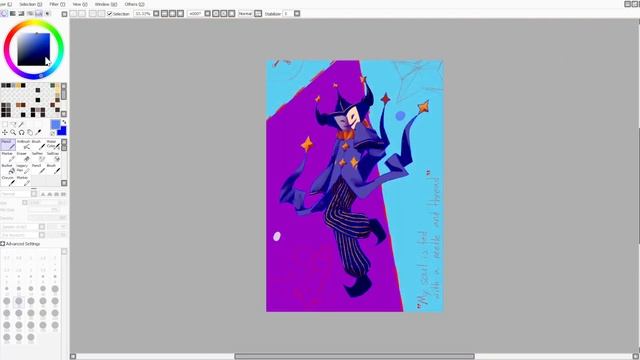Select the Legacy Pen tool
Viewport: 640px width, 360px height.
coord(23,169)
